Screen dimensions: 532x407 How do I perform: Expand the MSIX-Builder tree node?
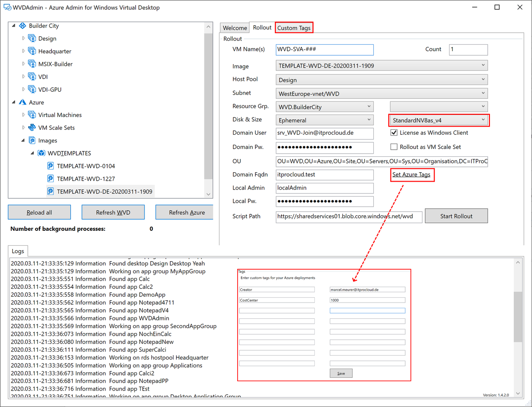[x=23, y=64]
